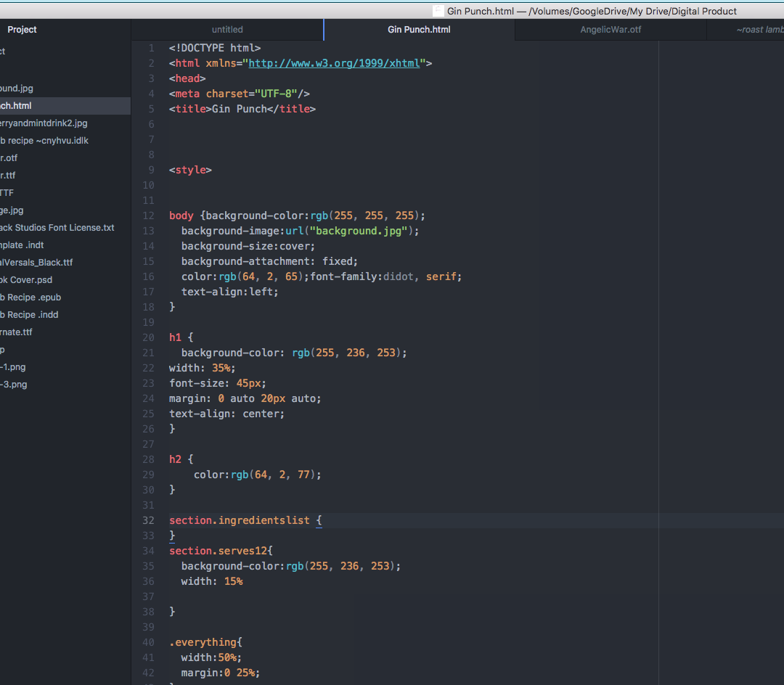Activate the Gin Punch.html tab
Screen dimensions: 784x685
click(419, 29)
